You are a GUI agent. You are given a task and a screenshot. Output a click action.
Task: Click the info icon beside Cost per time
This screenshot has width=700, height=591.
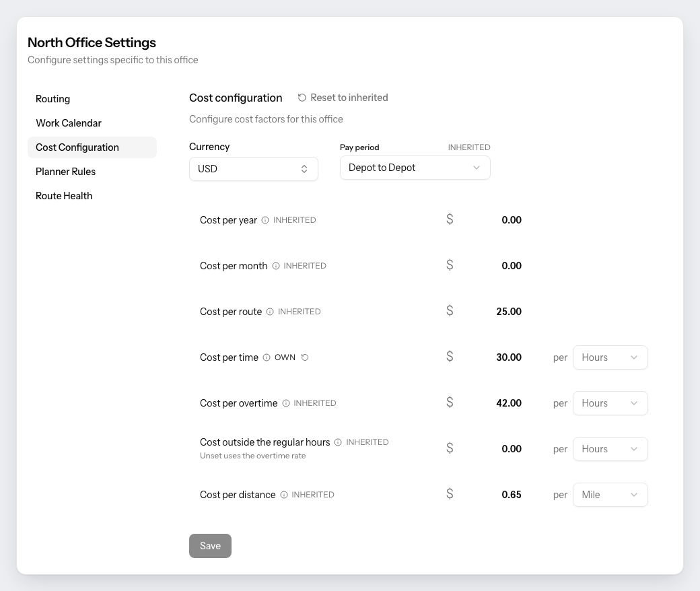pyautogui.click(x=267, y=357)
